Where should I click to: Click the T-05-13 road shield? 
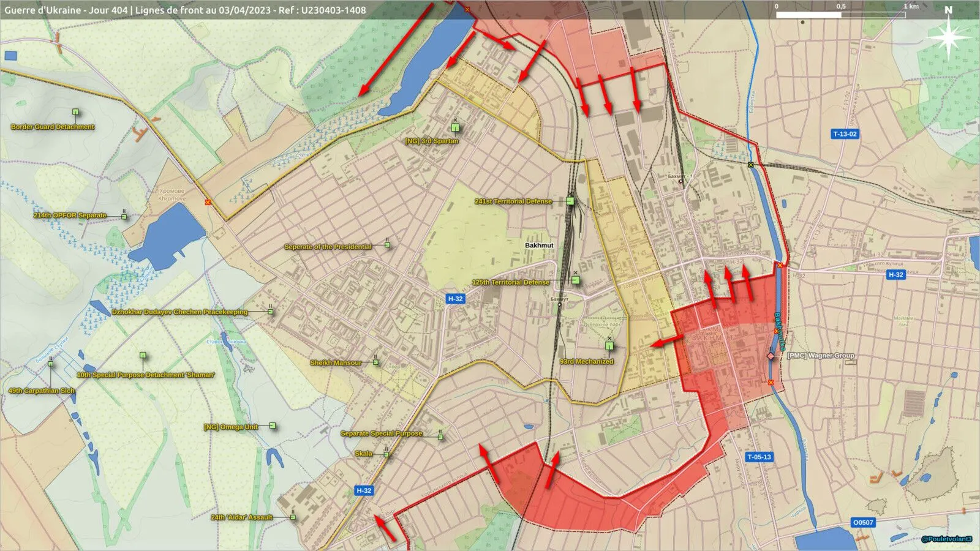point(759,457)
